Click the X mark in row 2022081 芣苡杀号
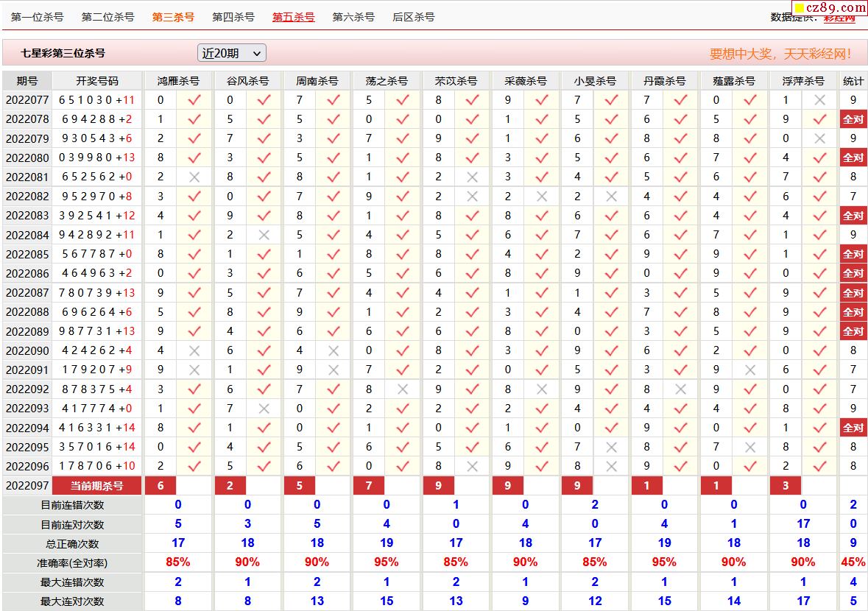This screenshot has height=611, width=868. [x=472, y=177]
